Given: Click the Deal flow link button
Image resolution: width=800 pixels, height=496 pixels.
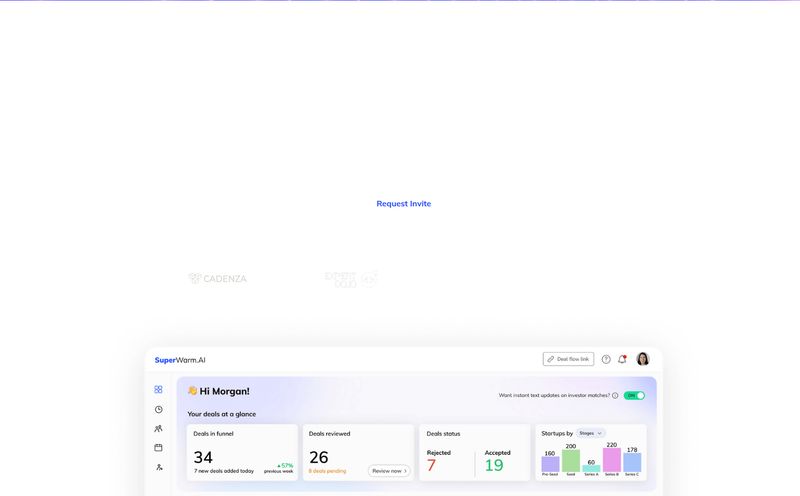Looking at the screenshot, I should 568,359.
